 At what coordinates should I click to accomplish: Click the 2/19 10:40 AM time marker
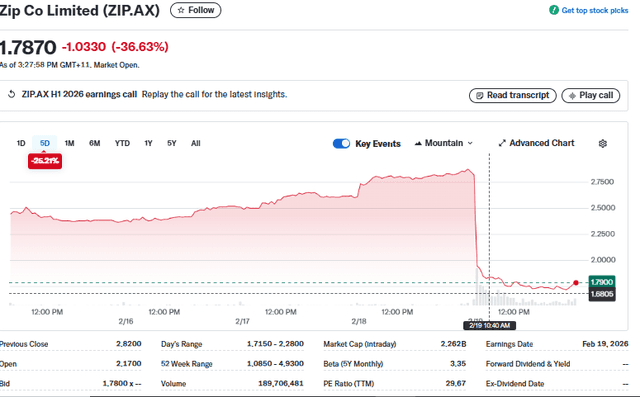pyautogui.click(x=489, y=326)
